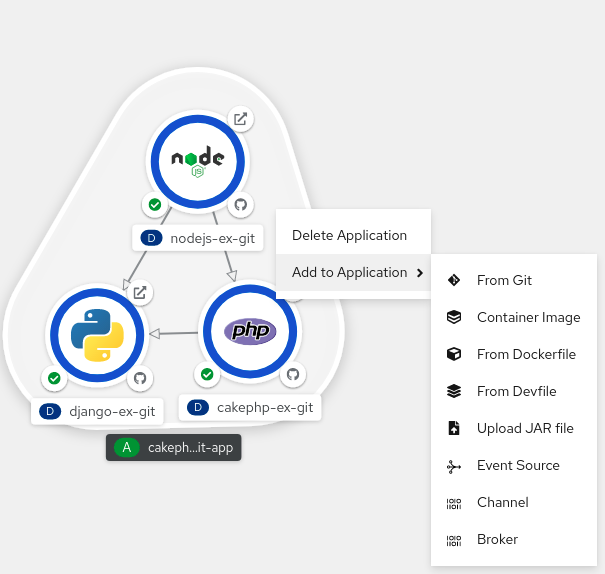This screenshot has height=574, width=605.
Task: Select From Dockerfile option
Action: (x=526, y=354)
